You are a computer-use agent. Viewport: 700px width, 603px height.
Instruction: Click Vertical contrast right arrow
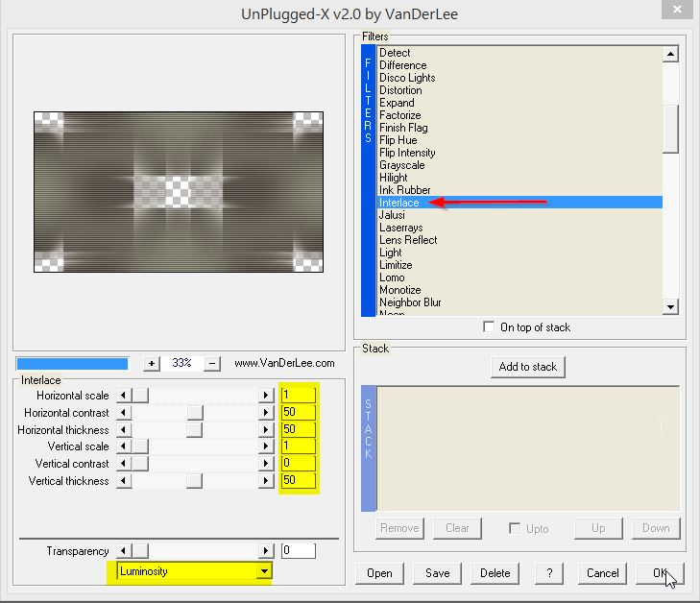[x=266, y=464]
